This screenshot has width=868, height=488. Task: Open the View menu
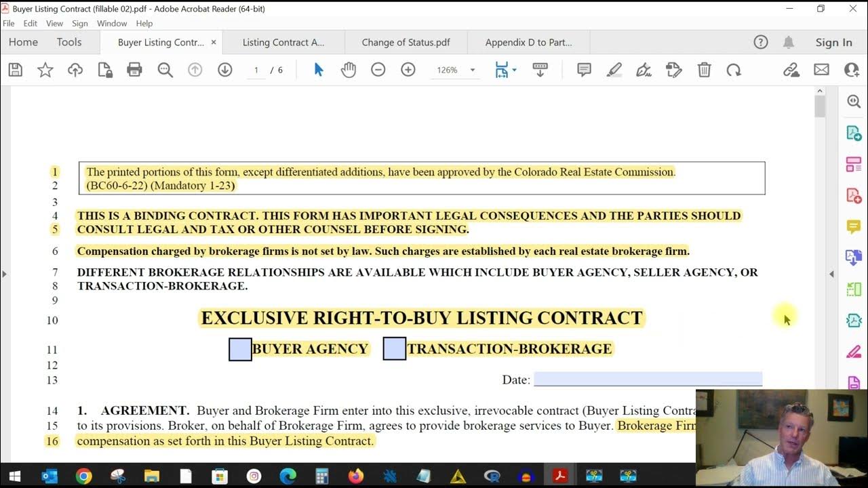coord(54,23)
